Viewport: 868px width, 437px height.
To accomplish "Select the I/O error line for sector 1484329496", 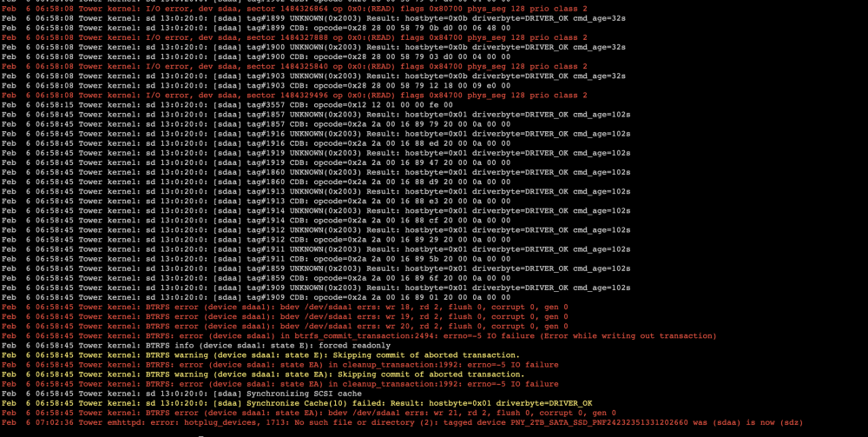I will point(294,96).
